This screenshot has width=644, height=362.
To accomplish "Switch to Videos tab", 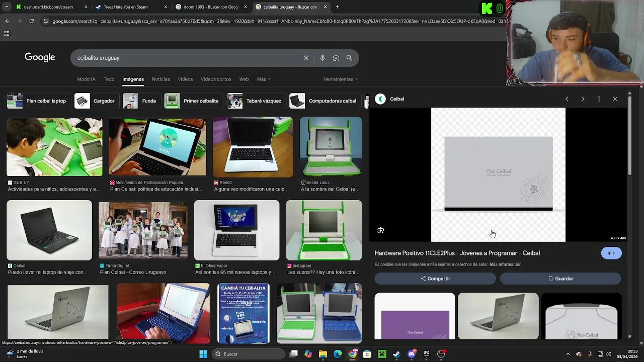I will (x=185, y=79).
